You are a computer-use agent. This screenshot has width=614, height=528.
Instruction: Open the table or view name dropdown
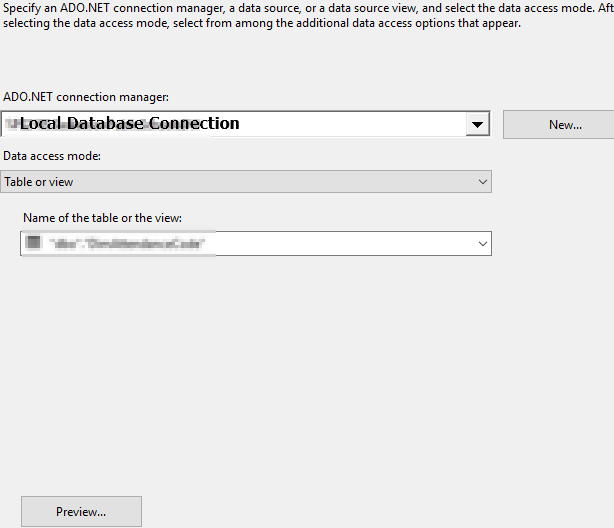click(x=482, y=244)
